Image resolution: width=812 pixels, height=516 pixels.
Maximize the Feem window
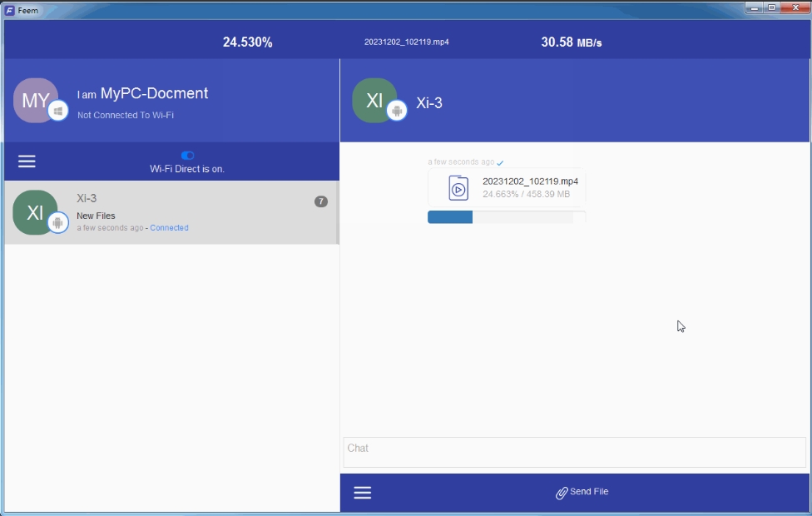pyautogui.click(x=771, y=7)
